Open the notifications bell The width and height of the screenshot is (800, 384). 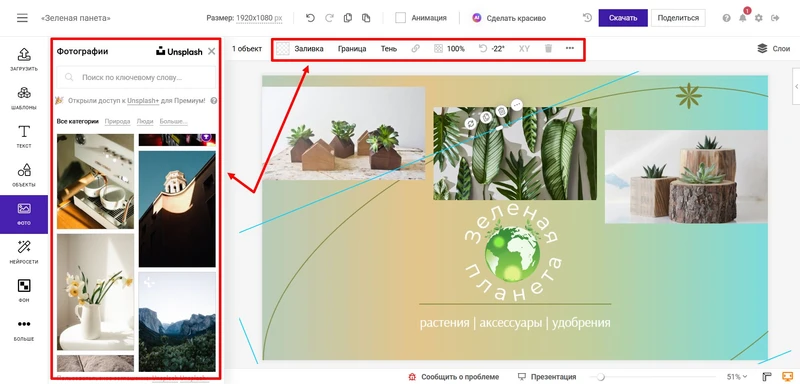[x=743, y=18]
